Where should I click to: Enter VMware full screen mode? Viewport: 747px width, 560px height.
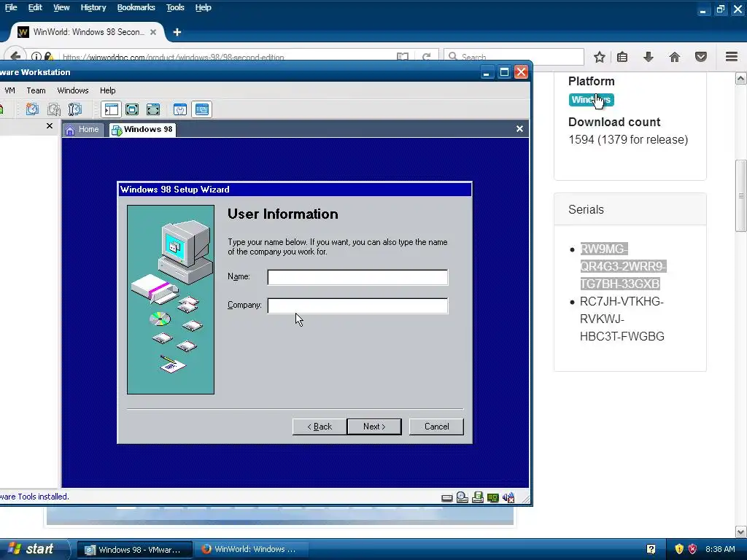(x=153, y=109)
